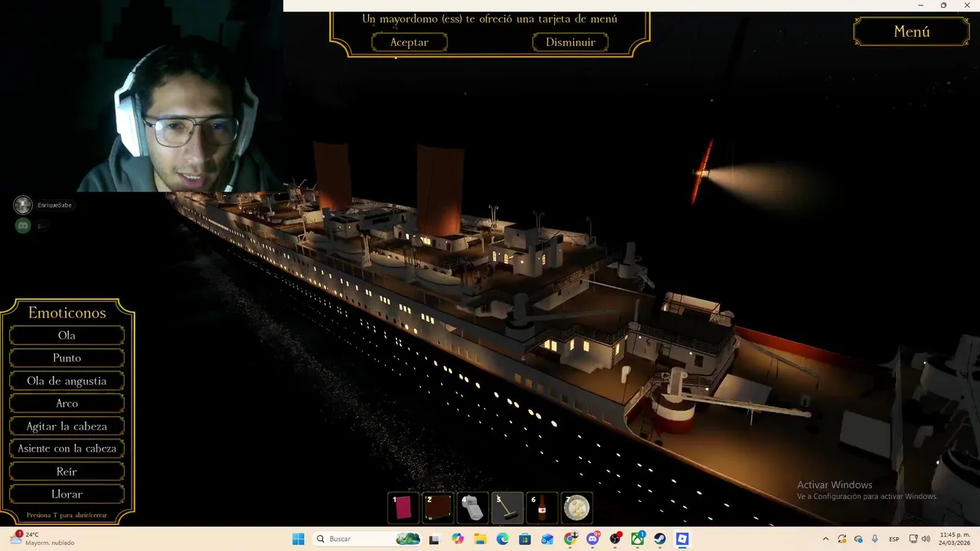The image size is (980, 551).
Task: Open Task View on the taskbar
Action: (x=435, y=539)
